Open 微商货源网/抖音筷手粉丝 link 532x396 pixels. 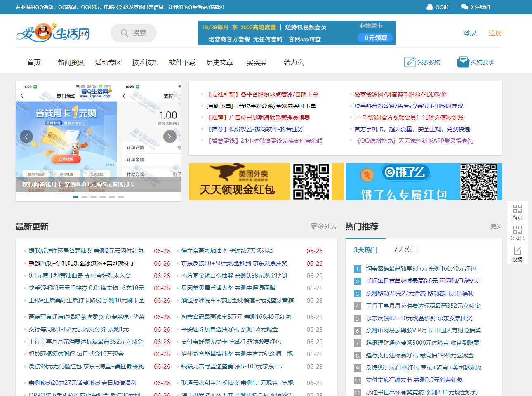coord(400,94)
